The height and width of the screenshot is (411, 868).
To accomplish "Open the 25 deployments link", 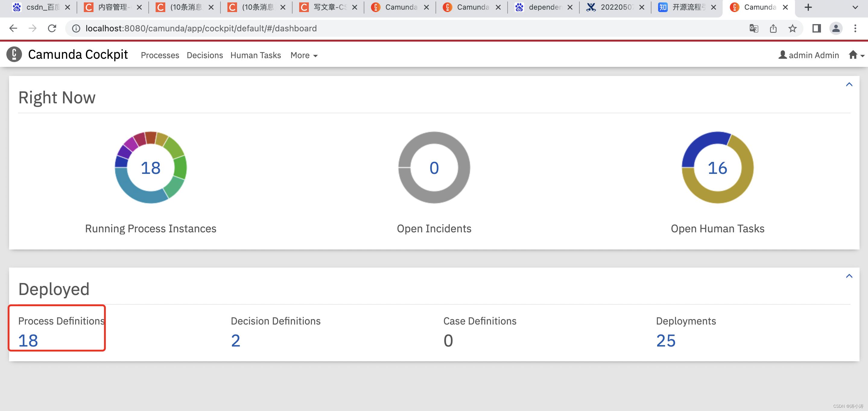I will click(x=666, y=341).
